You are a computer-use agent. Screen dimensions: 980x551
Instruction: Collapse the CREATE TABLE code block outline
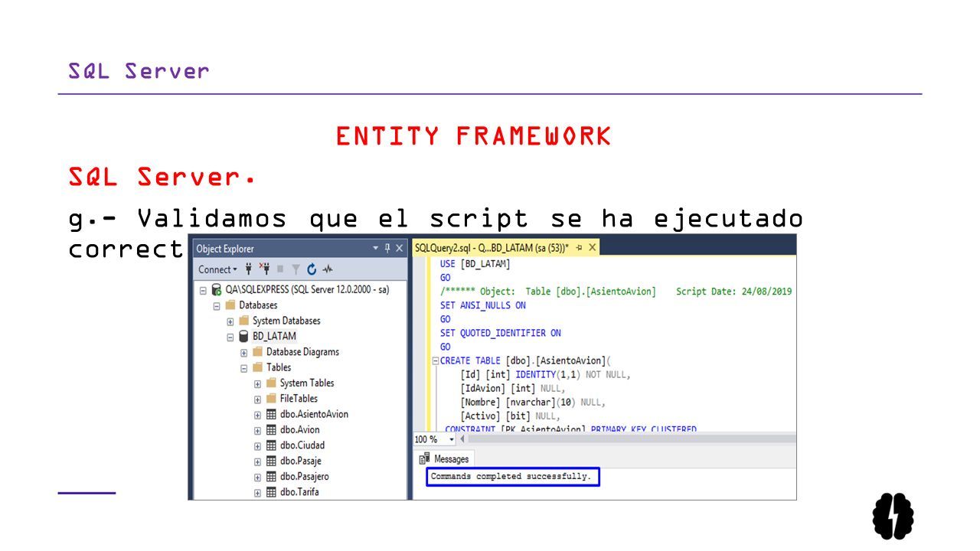436,360
